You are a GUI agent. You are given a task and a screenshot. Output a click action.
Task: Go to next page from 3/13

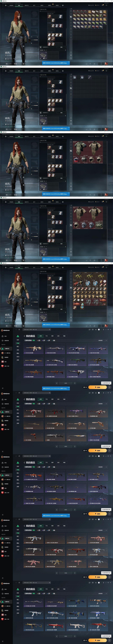75,383
